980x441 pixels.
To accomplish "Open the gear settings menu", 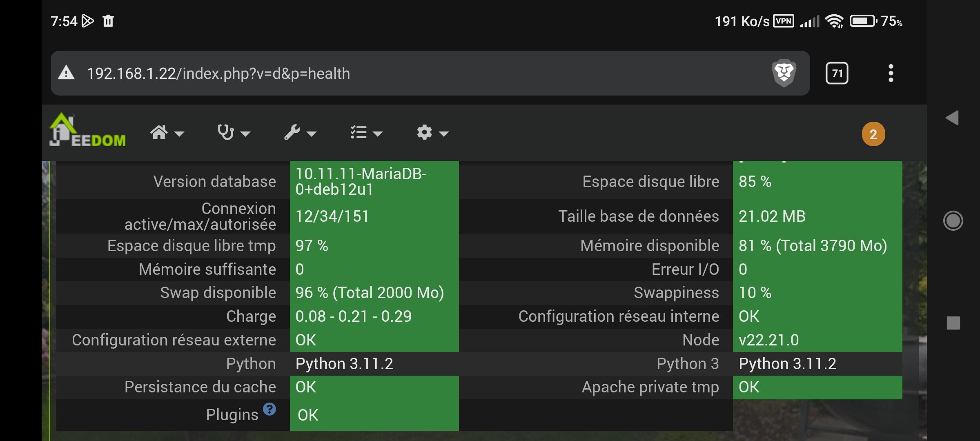I will click(432, 133).
